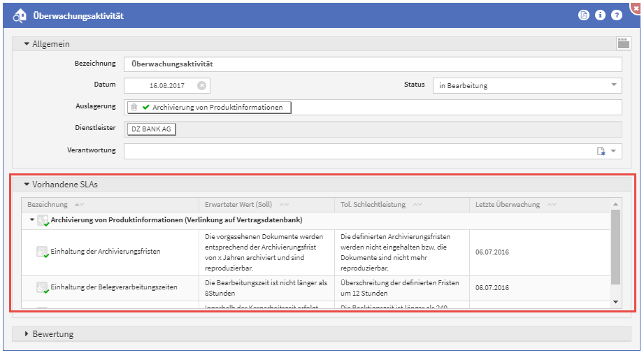Click the Einhaltung der Belegverarbeitungszeiten row icon
644x353 pixels.
[x=43, y=287]
